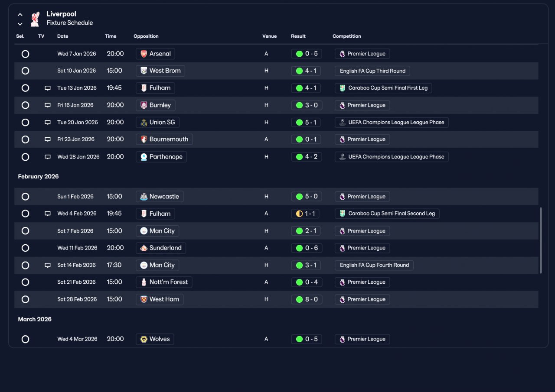
Task: Click the Arsenal club badge icon
Action: pyautogui.click(x=144, y=54)
